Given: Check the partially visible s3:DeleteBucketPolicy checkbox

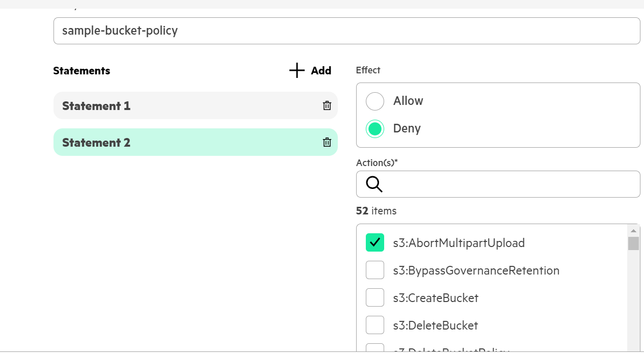Looking at the screenshot, I should [x=375, y=349].
